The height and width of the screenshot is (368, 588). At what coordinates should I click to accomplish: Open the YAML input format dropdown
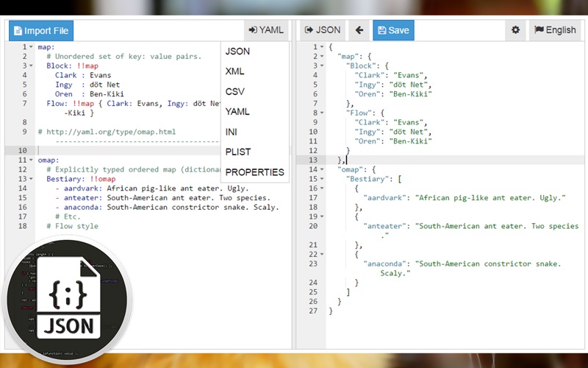266,30
